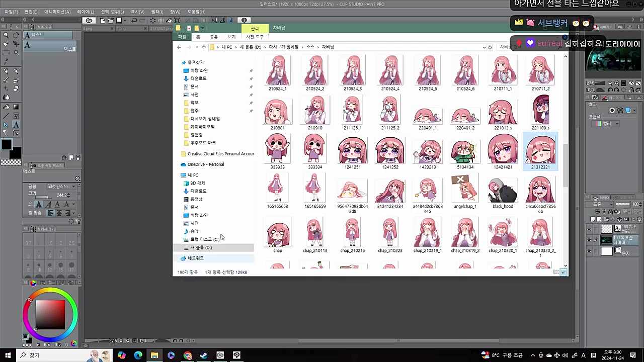The width and height of the screenshot is (644, 362).
Task: Click the Clip Studio spiral launcher icon
Action: click(89, 21)
